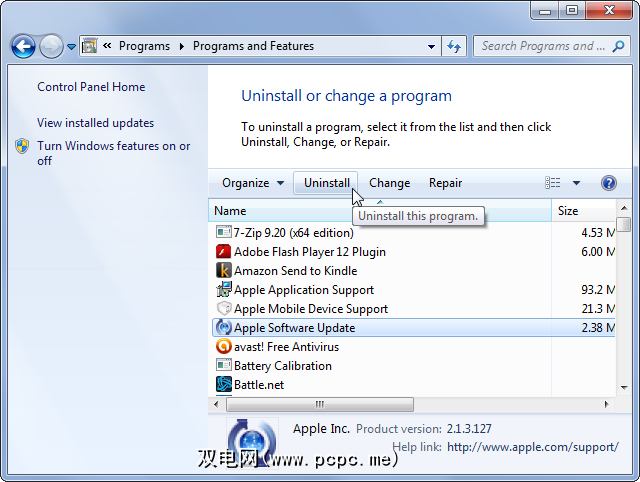Screen dimensions: 640x482
Task: Select Amazon Send to Kindle row
Action: click(413, 271)
